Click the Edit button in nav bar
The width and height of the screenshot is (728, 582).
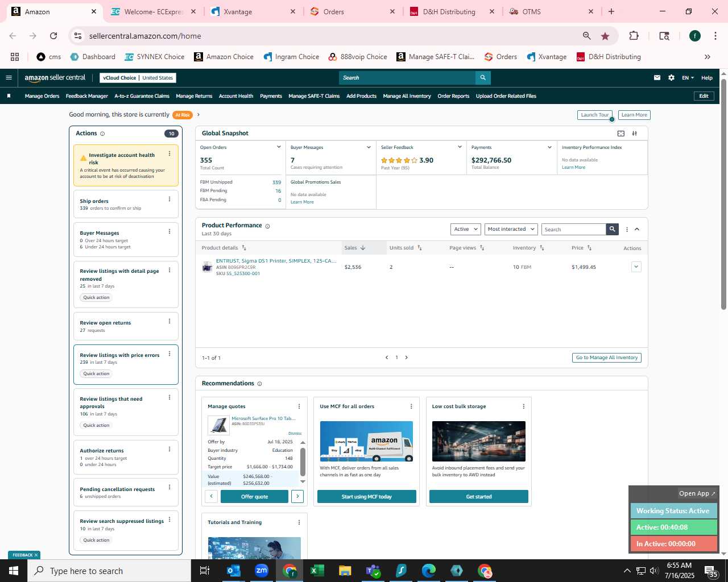coord(704,96)
